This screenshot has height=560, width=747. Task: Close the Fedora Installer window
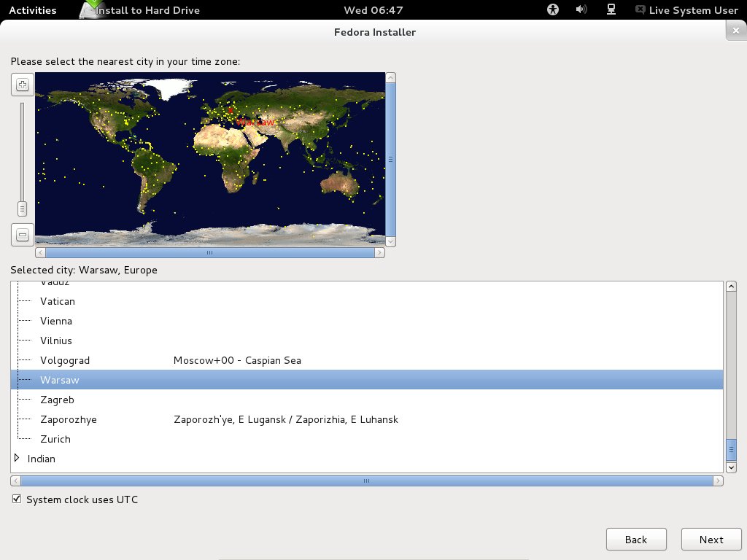pyautogui.click(x=736, y=31)
